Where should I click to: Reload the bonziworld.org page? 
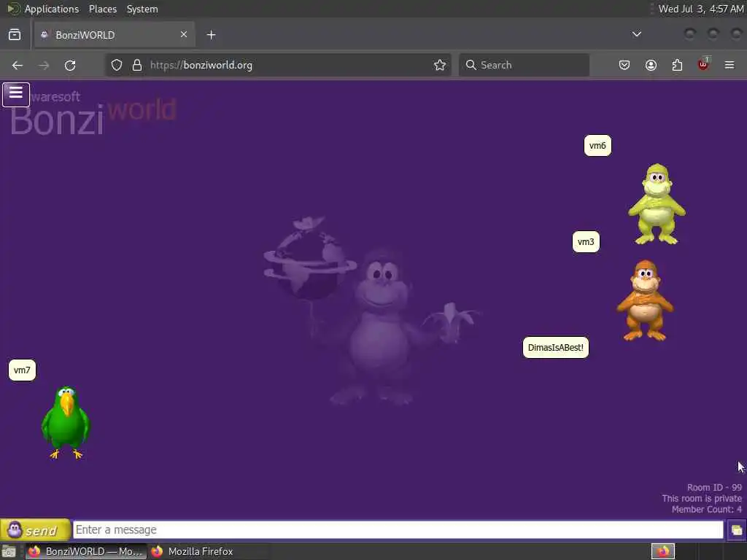coord(70,65)
